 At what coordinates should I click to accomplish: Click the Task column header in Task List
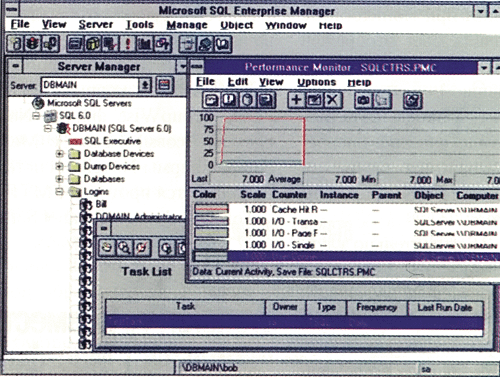pyautogui.click(x=185, y=307)
